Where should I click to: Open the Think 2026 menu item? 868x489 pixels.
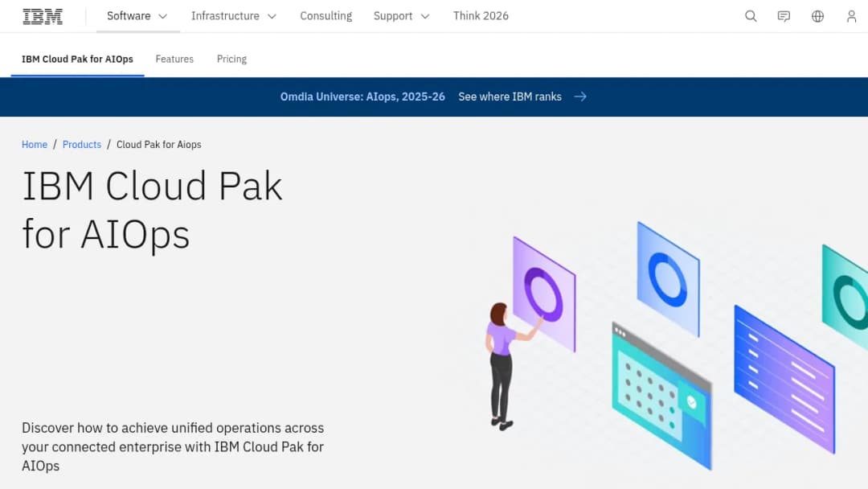click(481, 16)
